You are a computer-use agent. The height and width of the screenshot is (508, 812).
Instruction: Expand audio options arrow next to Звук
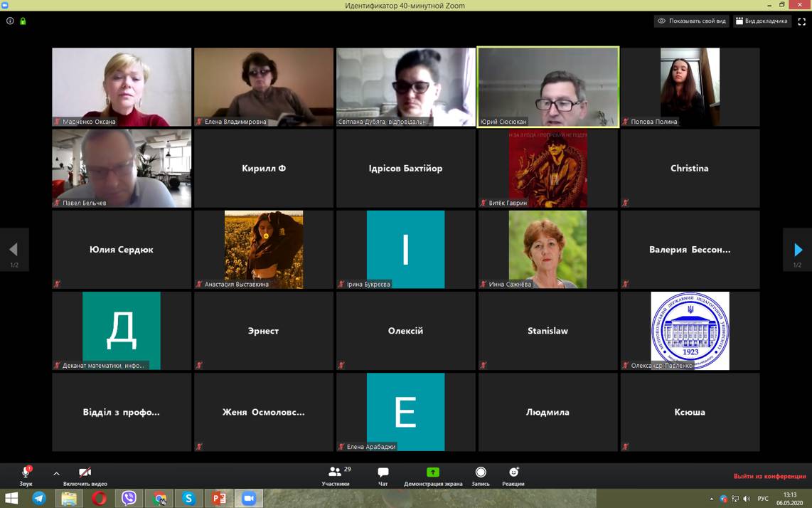click(56, 473)
